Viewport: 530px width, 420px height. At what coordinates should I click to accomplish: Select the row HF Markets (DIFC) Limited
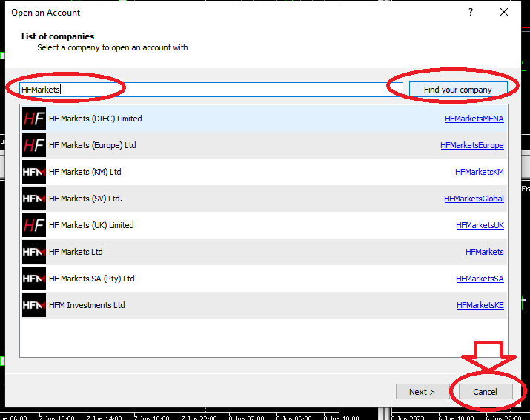(264, 119)
